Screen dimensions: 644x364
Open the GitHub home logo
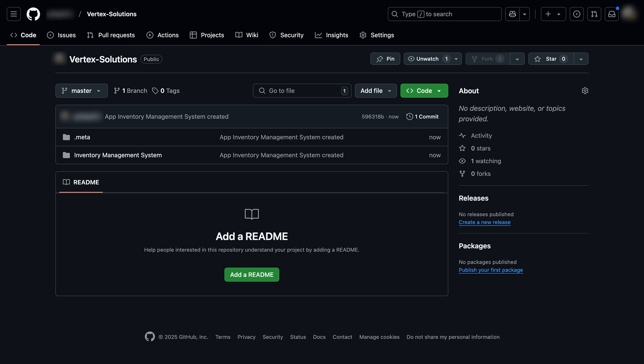pos(33,14)
